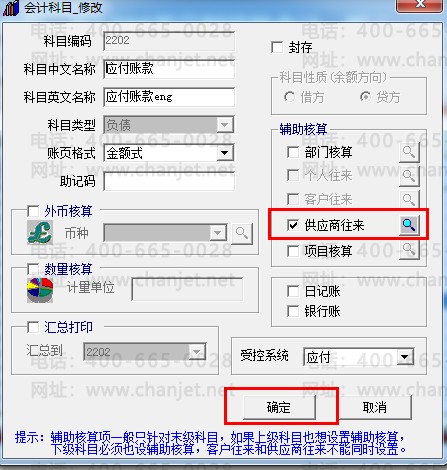The width and height of the screenshot is (447, 470).
Task: Expand the 受控系统 dropdown
Action: [405, 357]
